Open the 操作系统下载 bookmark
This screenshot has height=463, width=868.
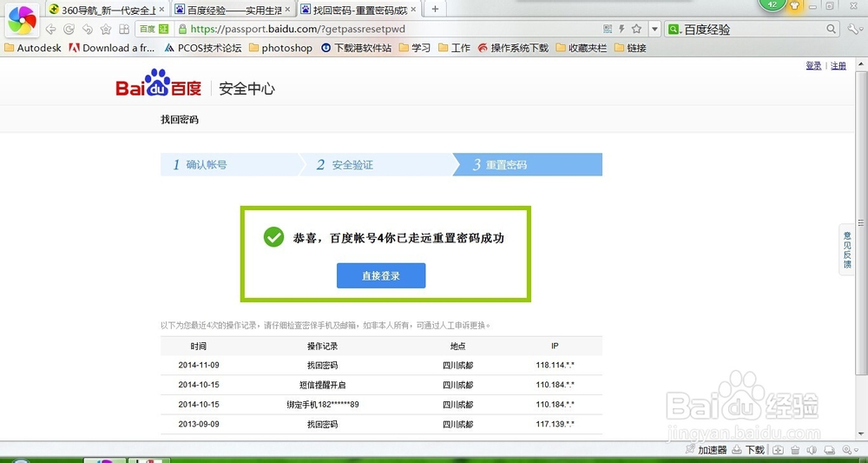coord(513,48)
